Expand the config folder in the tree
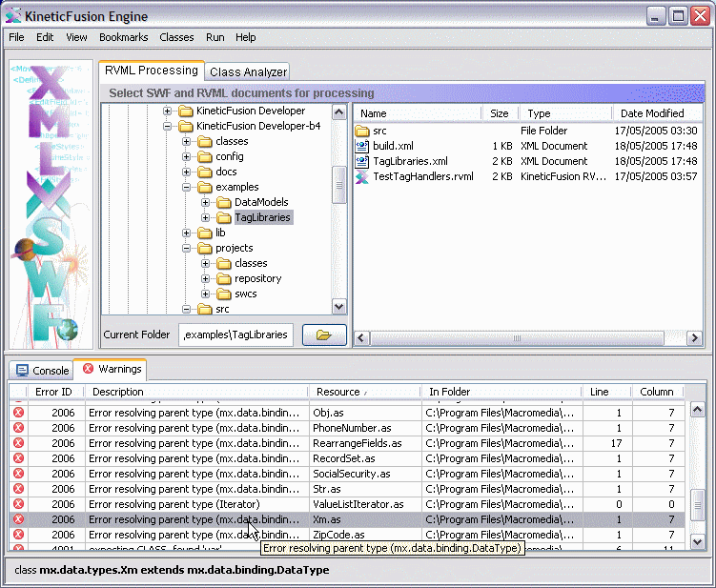This screenshot has width=716, height=588. [x=187, y=156]
